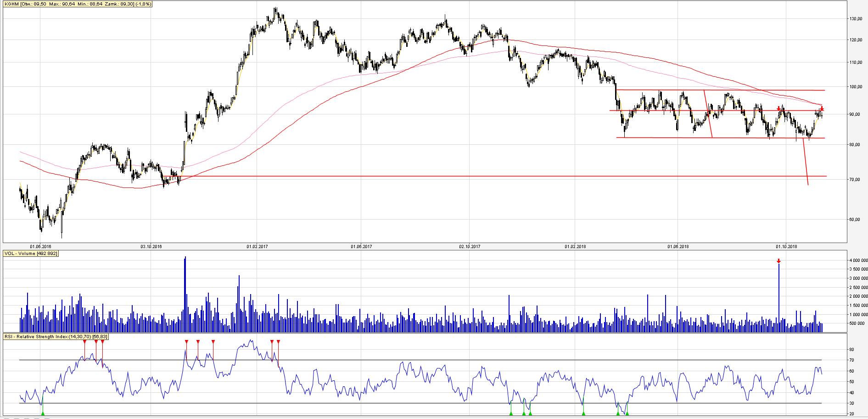Click the KGHM quote header label
Screen dimensions: 868x419
click(x=78, y=4)
